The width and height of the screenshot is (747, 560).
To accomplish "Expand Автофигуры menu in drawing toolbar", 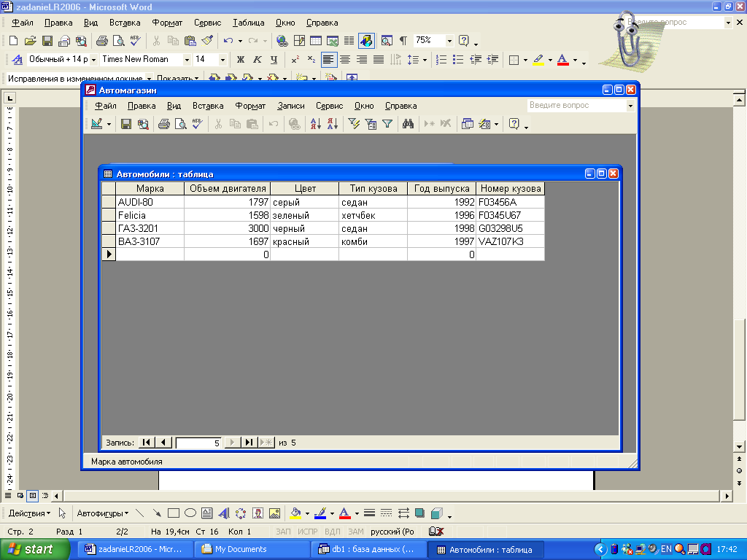I will tap(102, 513).
